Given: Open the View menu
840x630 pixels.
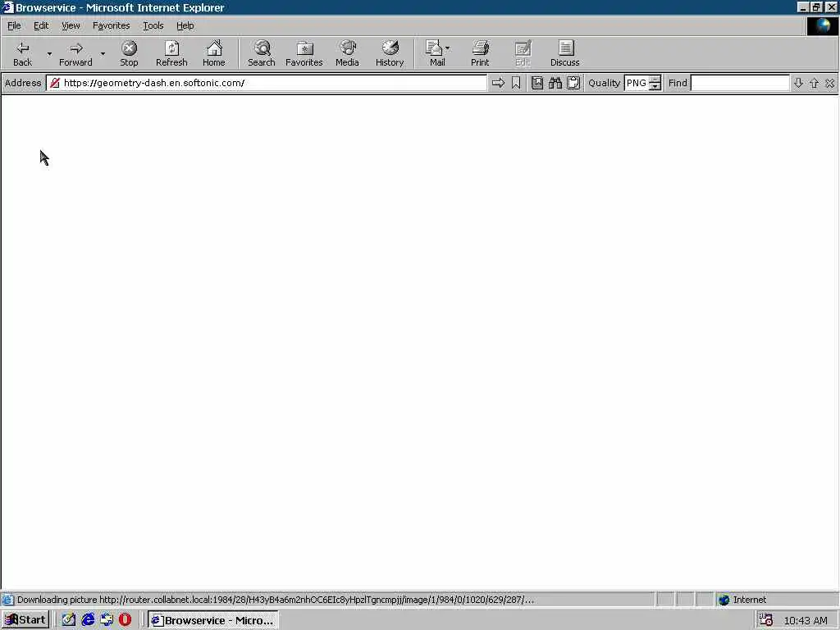Looking at the screenshot, I should pyautogui.click(x=71, y=25).
